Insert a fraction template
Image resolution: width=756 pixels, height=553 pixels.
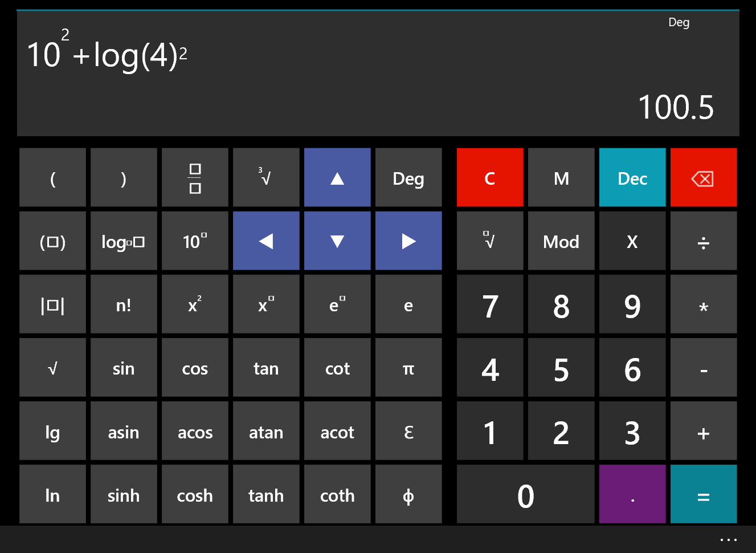[x=195, y=178]
